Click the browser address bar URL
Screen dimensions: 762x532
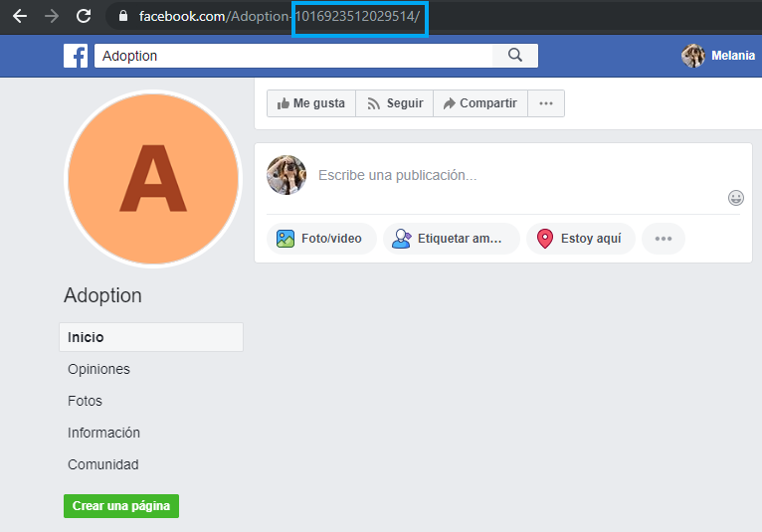(x=279, y=16)
